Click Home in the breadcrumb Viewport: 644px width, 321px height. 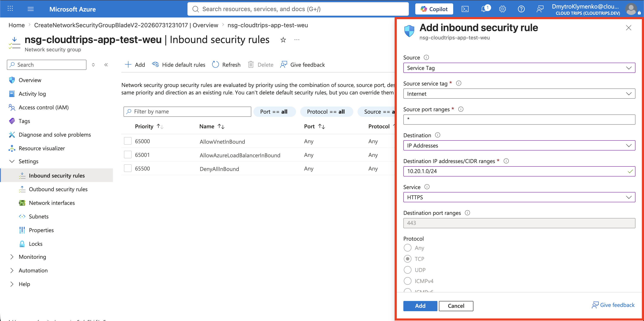click(x=16, y=25)
